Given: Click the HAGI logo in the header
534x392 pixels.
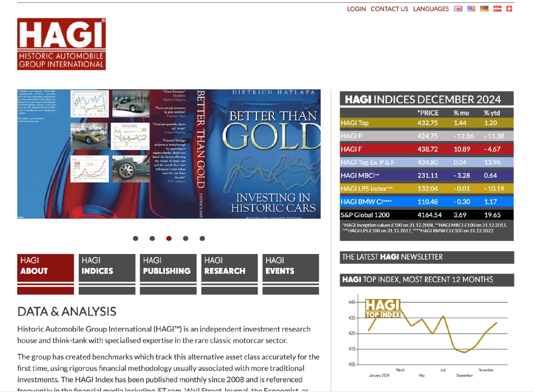Looking at the screenshot, I should pyautogui.click(x=61, y=44).
